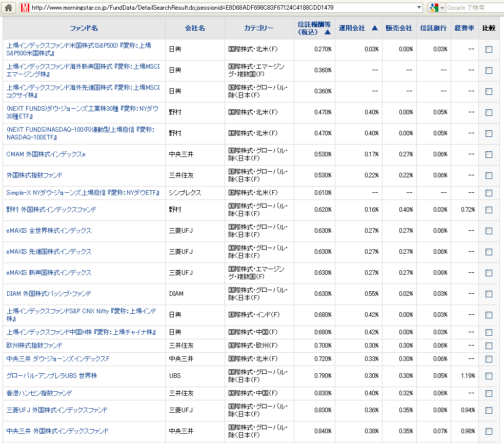Open the address bar history dropdown arrow
Image resolution: width=504 pixels, height=444 pixels.
pyautogui.click(x=419, y=8)
